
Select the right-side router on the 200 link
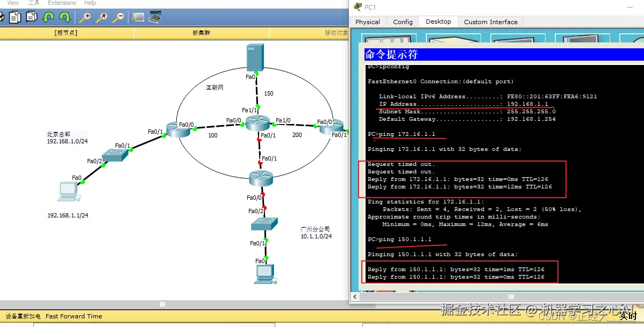331,126
